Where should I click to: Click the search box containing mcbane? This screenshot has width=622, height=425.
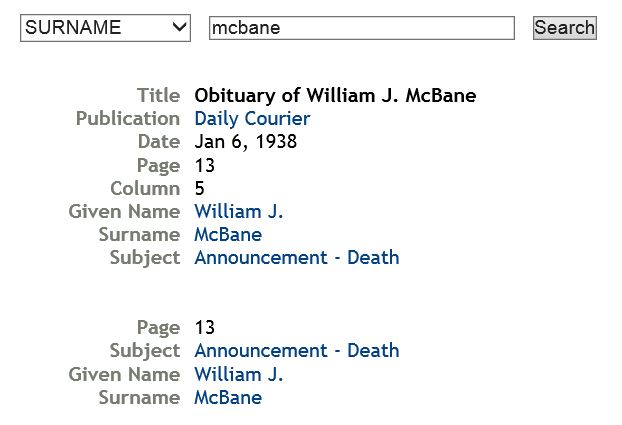coord(361,28)
